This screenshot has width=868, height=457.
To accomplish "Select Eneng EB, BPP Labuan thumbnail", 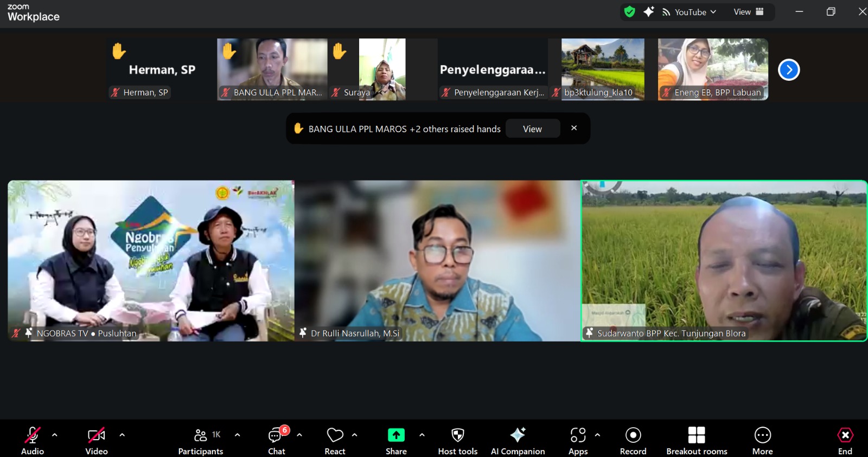I will point(713,69).
